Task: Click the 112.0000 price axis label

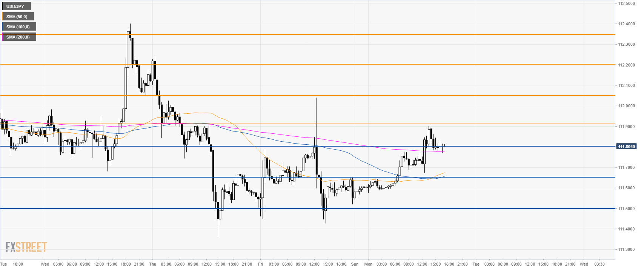Action: pyautogui.click(x=626, y=106)
